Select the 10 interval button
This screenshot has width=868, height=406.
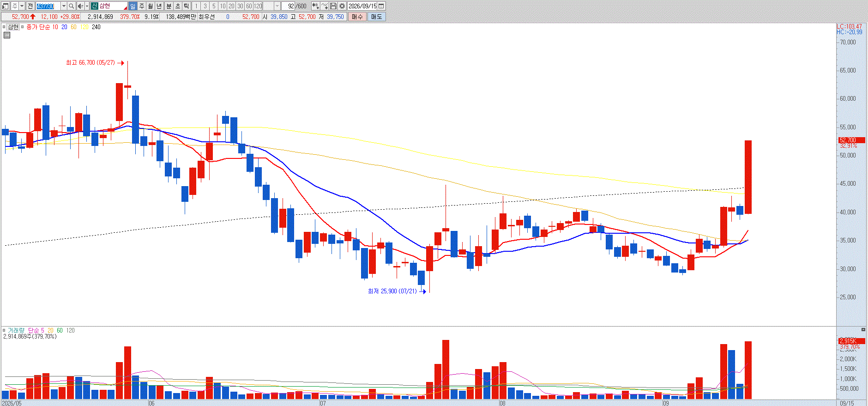[223, 6]
